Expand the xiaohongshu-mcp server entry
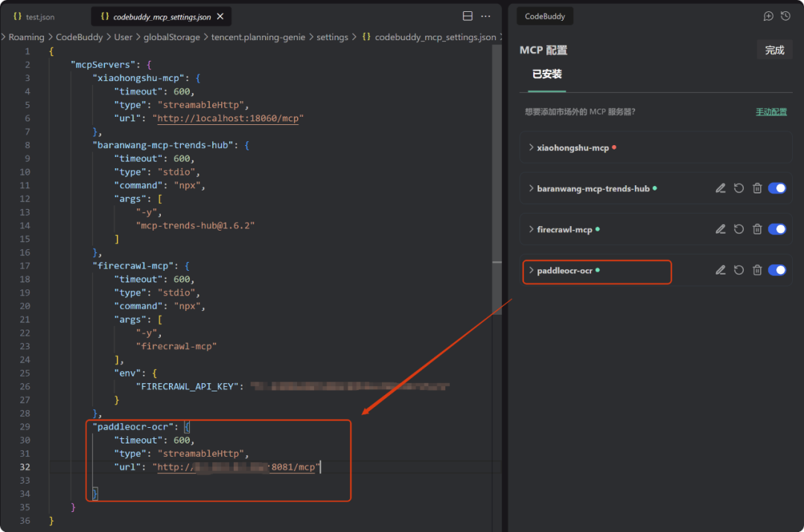This screenshot has width=804, height=532. point(532,147)
